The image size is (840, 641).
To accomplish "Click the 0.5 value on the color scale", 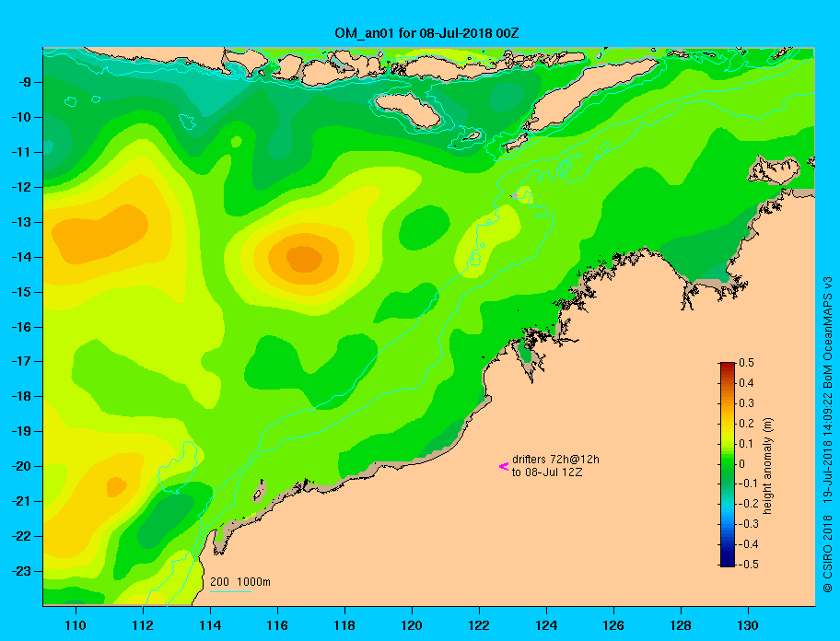I will tap(746, 363).
